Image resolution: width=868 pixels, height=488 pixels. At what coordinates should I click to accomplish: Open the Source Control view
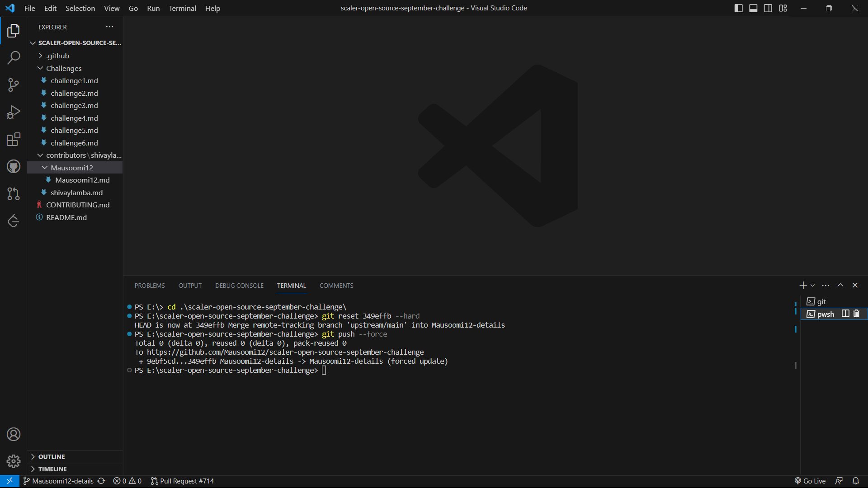(14, 85)
